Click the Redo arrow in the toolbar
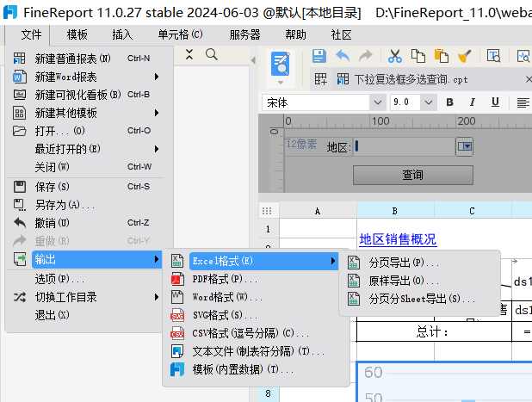532x402 pixels. 365,56
